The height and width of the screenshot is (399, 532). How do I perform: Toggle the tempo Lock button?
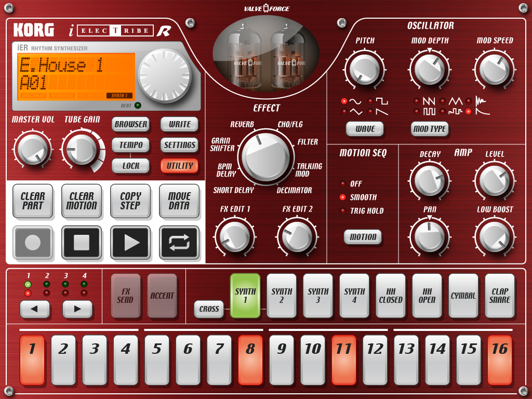[130, 166]
